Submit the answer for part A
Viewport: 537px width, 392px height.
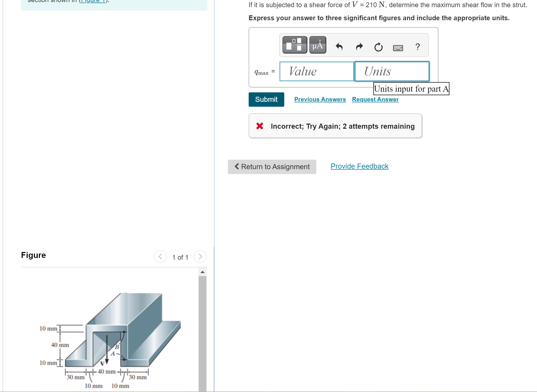coord(266,99)
